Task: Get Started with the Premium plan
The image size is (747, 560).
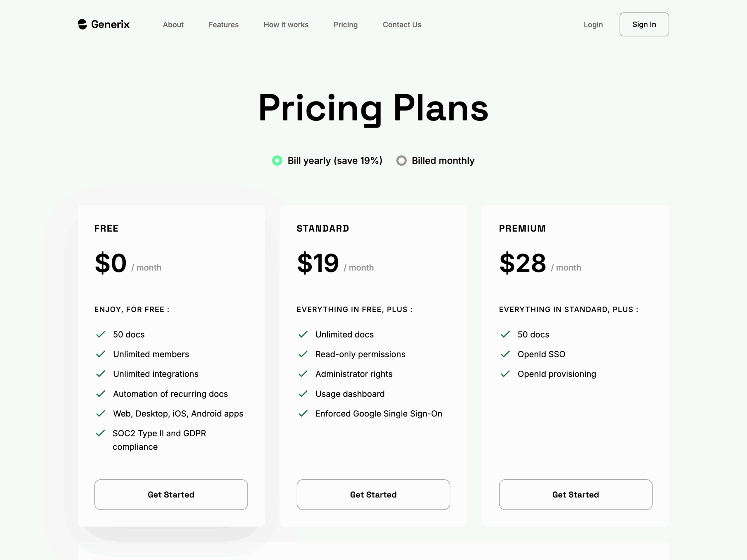Action: (x=575, y=494)
